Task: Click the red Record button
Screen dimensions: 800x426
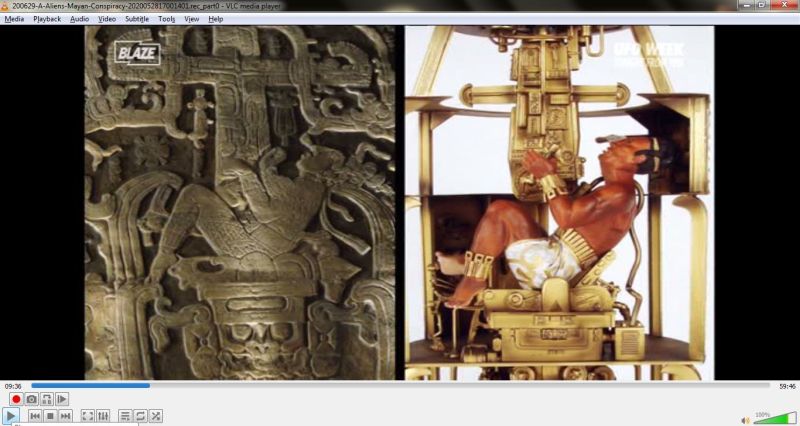Action: point(16,399)
